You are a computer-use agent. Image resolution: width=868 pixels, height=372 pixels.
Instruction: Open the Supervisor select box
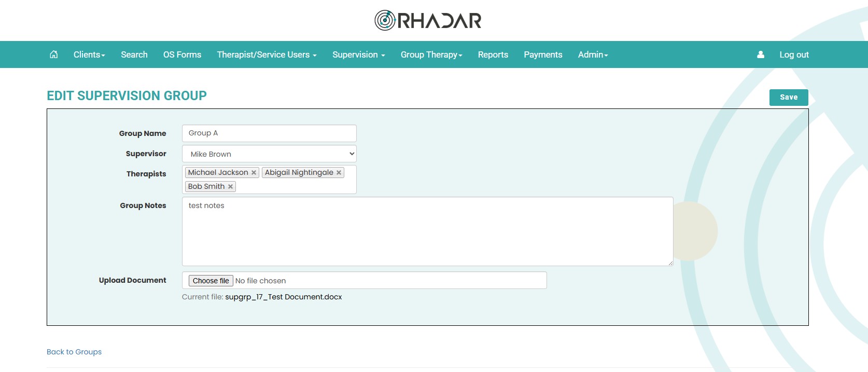[269, 154]
